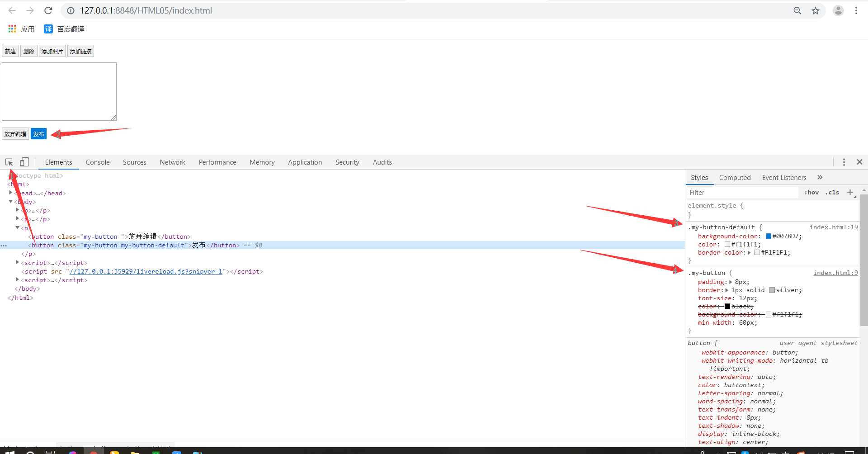Click the site information icon in address bar
The image size is (868, 454).
[x=71, y=10]
